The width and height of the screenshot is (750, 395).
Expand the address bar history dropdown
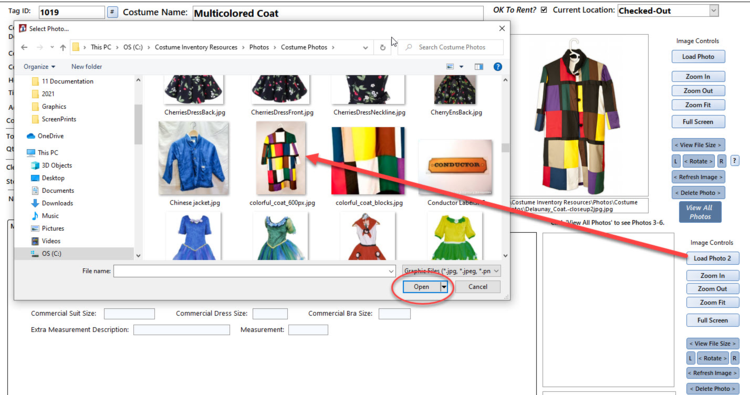click(365, 47)
